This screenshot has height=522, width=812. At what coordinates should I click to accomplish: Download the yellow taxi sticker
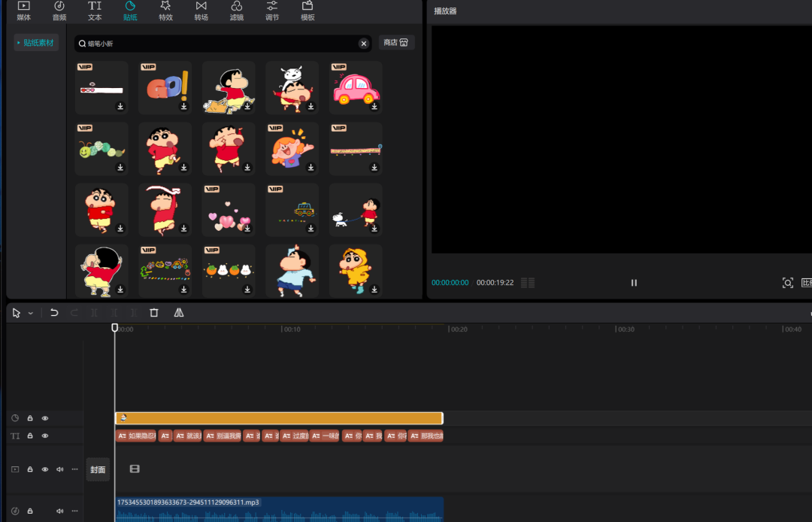click(x=311, y=229)
